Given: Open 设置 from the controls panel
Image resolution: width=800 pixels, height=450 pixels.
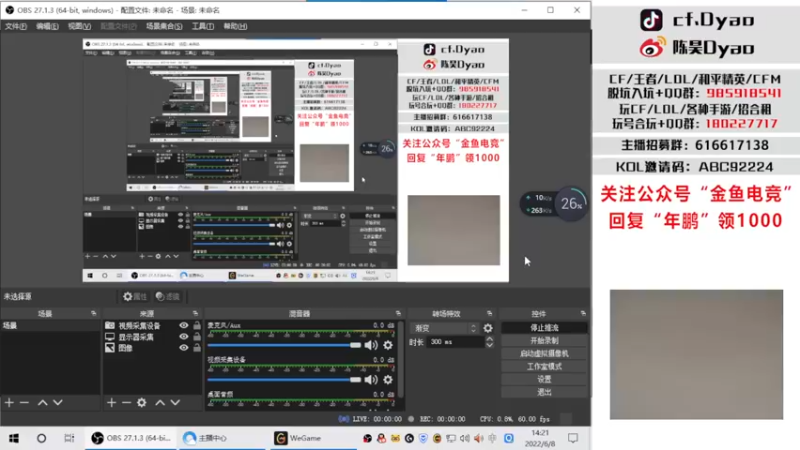Looking at the screenshot, I should (544, 379).
